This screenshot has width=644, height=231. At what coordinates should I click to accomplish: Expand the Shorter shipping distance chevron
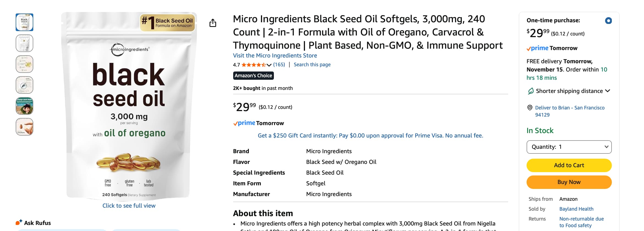(x=608, y=91)
